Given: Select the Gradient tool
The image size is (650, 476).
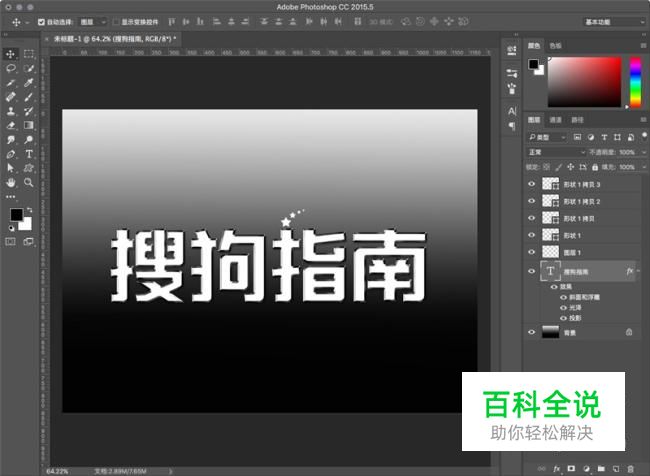Looking at the screenshot, I should (x=29, y=125).
